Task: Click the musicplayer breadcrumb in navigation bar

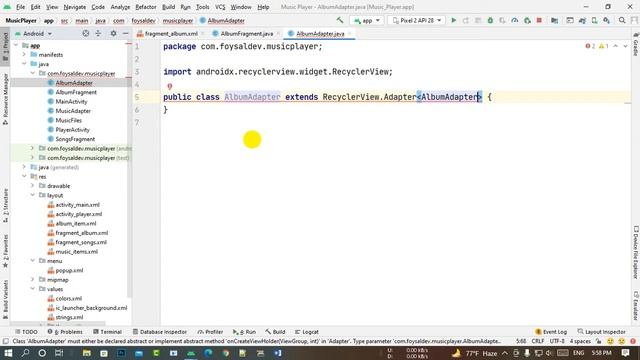Action: coord(178,20)
